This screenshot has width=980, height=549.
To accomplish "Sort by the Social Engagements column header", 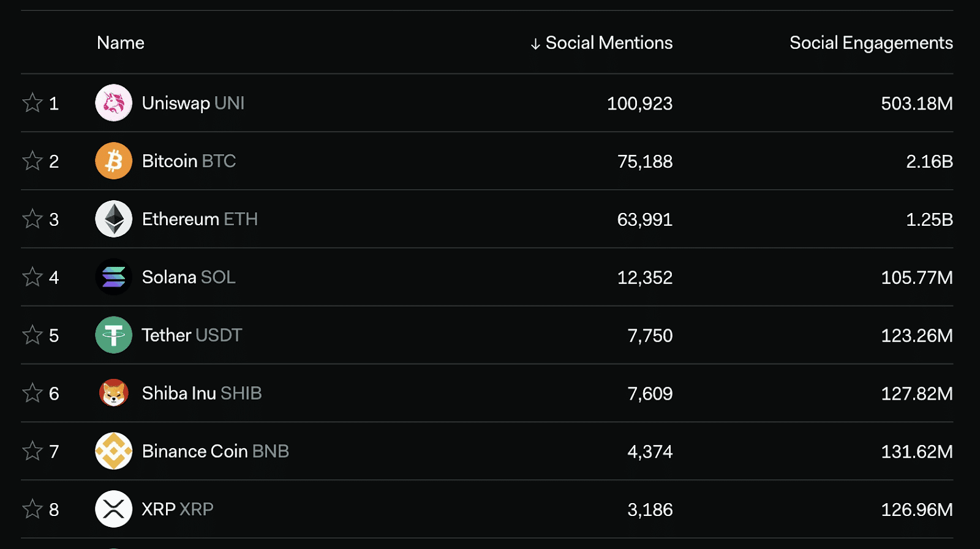I will click(871, 43).
